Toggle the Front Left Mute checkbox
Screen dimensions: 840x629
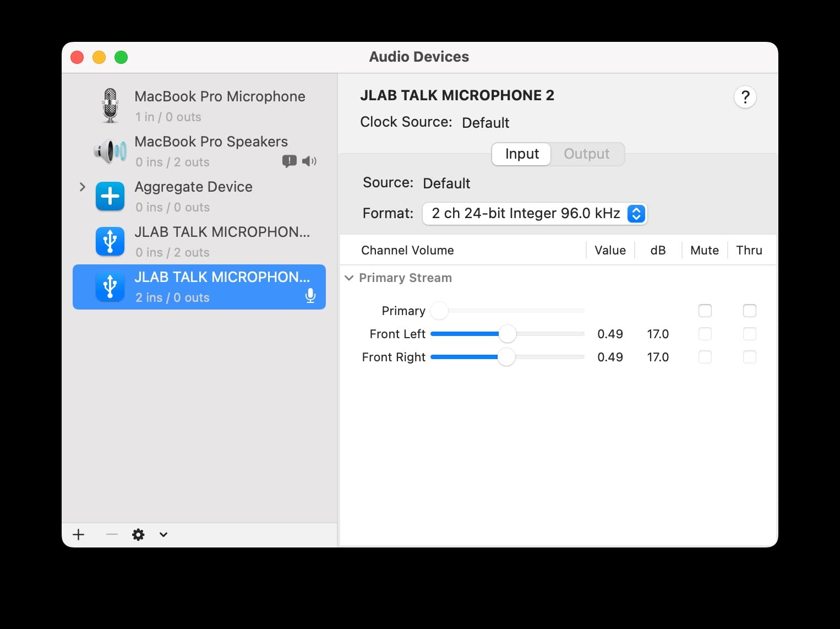pyautogui.click(x=705, y=334)
